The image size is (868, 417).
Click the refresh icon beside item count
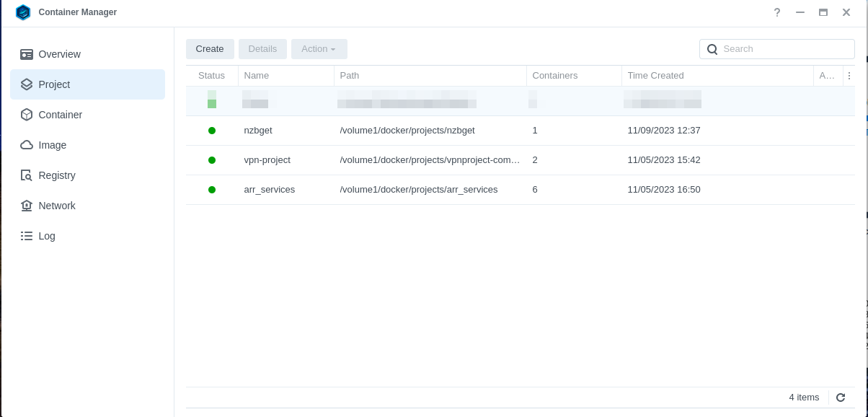pos(841,398)
